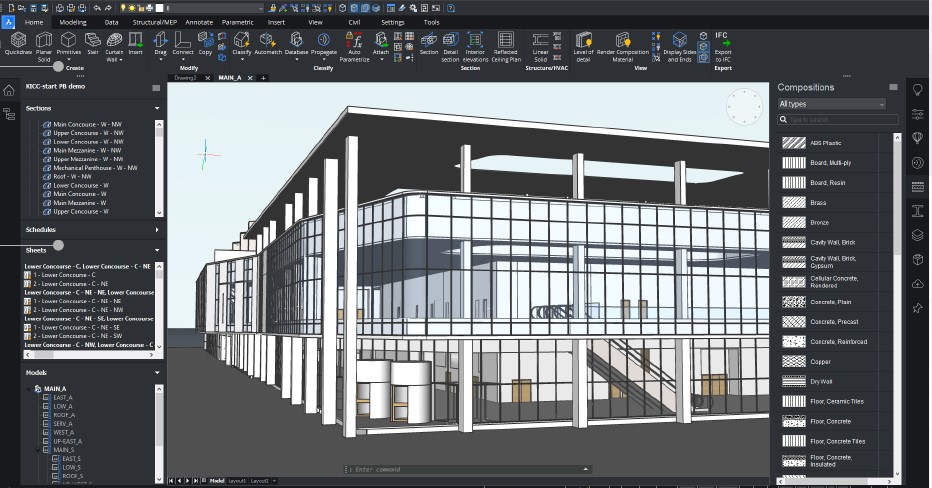932x488 pixels.
Task: Select the EAST_A model in the tree
Action: (62, 398)
